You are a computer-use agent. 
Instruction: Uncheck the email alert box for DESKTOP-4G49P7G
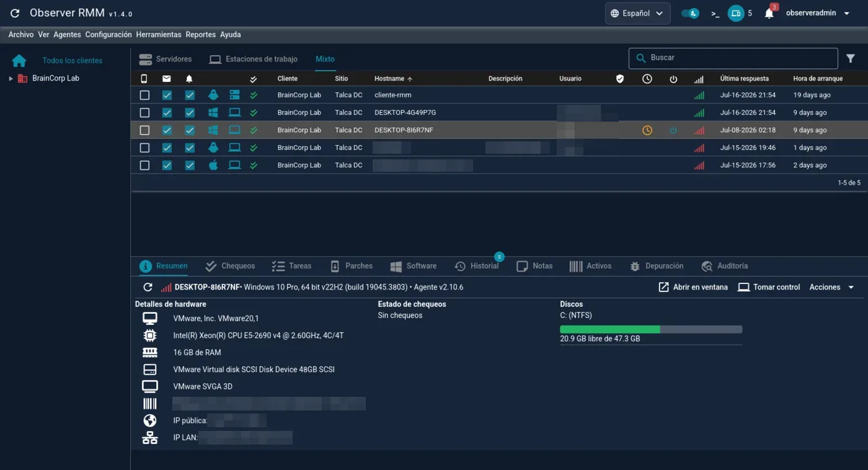coord(167,112)
